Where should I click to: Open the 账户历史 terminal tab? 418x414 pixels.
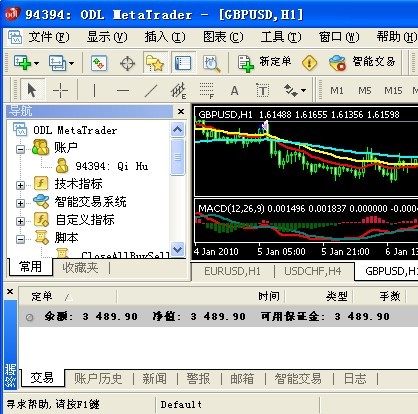pos(98,379)
